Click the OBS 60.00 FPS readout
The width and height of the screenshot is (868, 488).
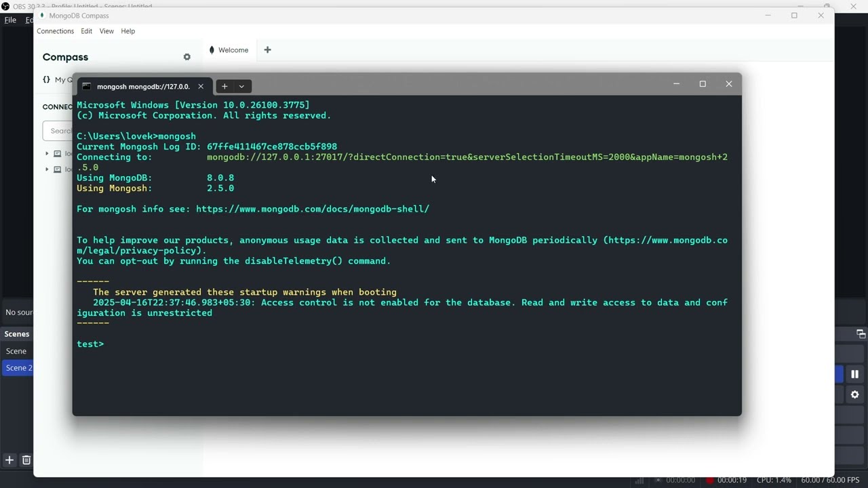pyautogui.click(x=832, y=480)
